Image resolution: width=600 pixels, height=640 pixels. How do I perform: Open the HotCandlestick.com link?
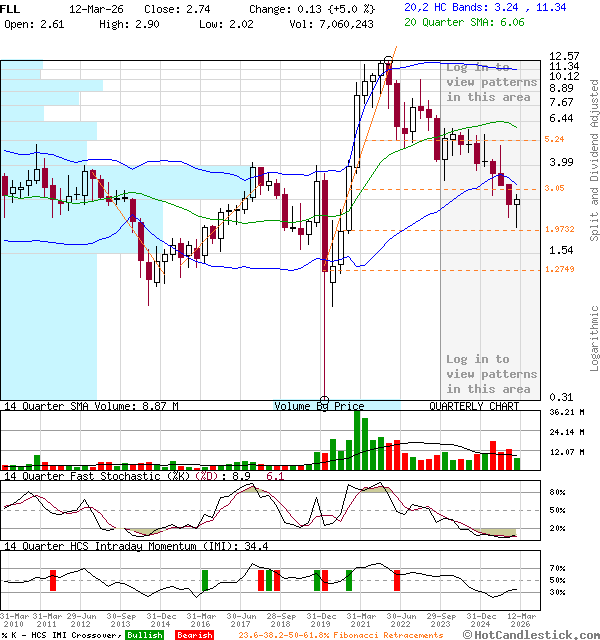(x=543, y=635)
